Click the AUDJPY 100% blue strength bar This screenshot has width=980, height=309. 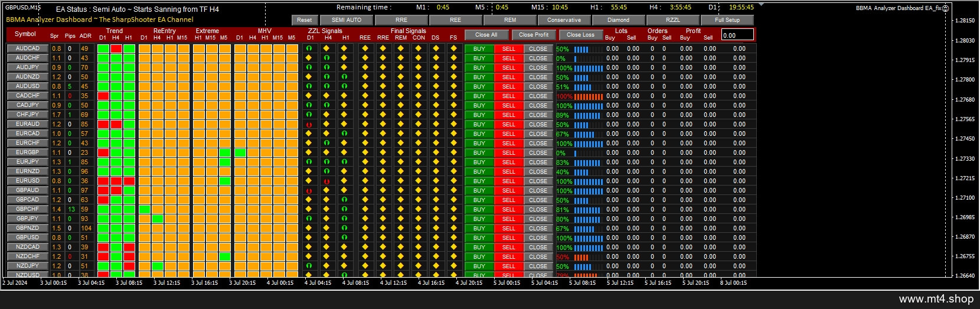click(589, 68)
